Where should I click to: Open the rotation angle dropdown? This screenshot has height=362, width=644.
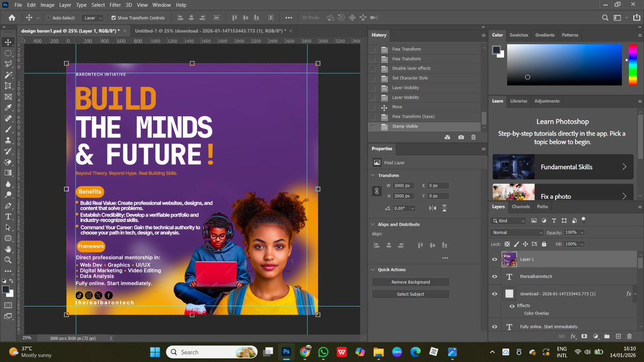pyautogui.click(x=412, y=208)
